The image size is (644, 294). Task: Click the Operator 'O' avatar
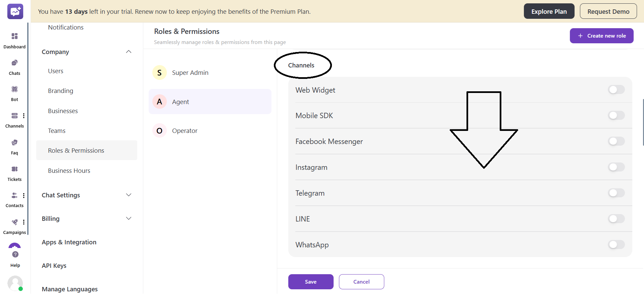(x=159, y=131)
